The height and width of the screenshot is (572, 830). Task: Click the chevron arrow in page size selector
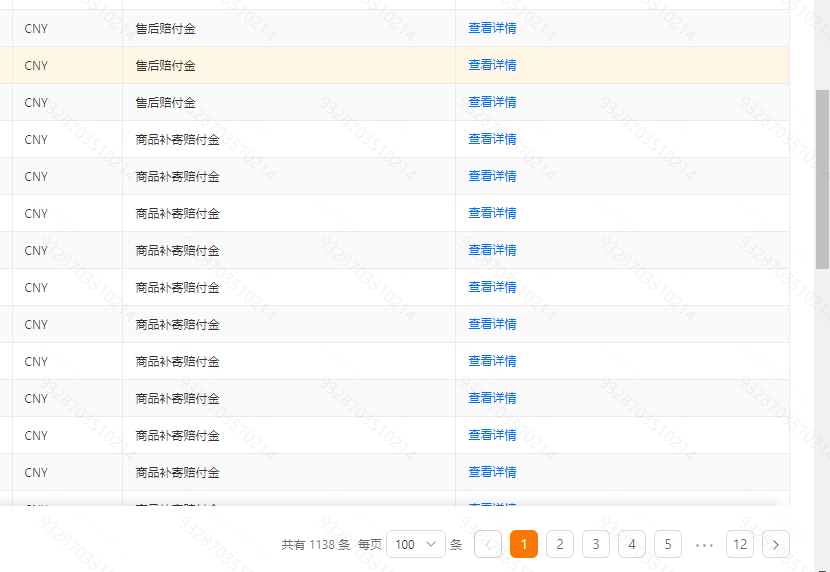coord(432,544)
